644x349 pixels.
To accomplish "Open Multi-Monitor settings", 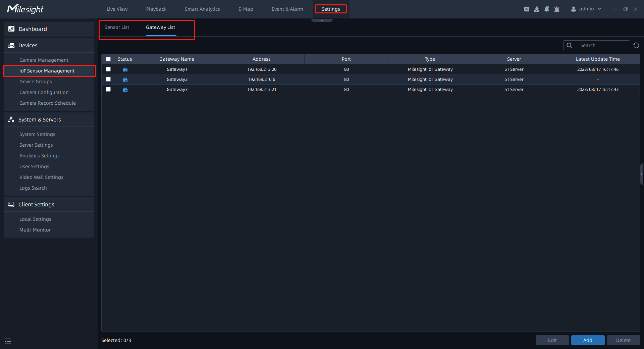I will [x=35, y=230].
